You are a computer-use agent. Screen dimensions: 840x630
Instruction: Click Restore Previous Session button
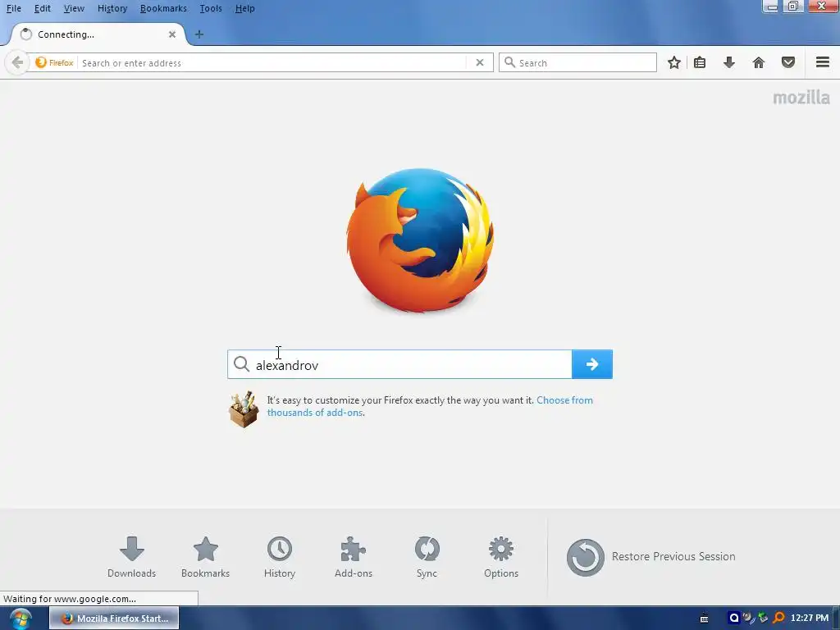pyautogui.click(x=651, y=557)
